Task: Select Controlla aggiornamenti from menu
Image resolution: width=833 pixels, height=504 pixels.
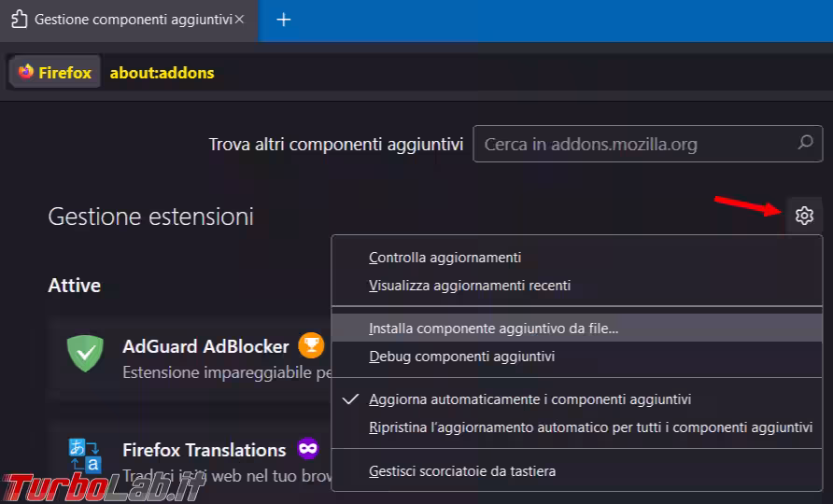Action: 445,258
